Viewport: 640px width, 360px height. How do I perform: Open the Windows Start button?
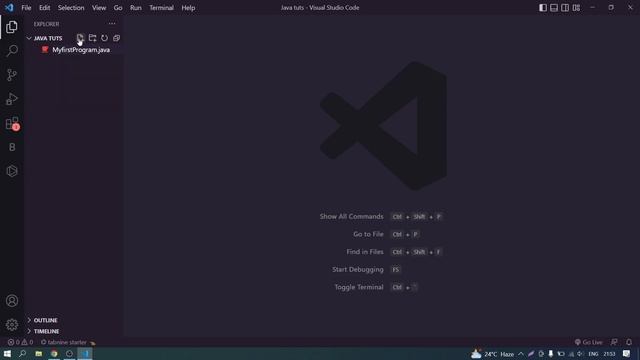tap(7, 353)
